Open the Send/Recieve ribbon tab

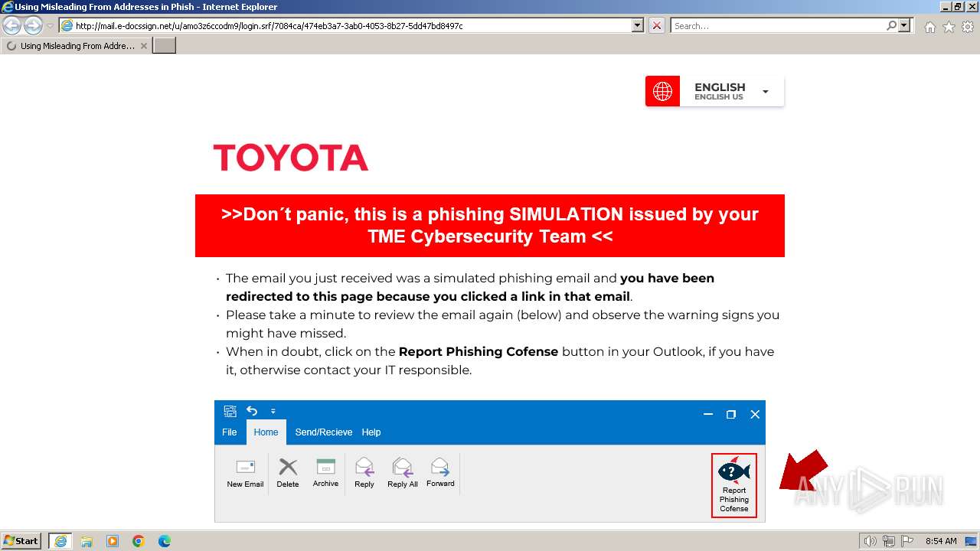tap(324, 432)
